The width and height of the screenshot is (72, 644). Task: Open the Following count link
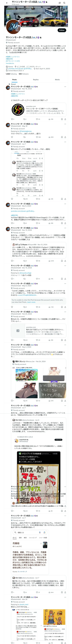tap(11, 74)
